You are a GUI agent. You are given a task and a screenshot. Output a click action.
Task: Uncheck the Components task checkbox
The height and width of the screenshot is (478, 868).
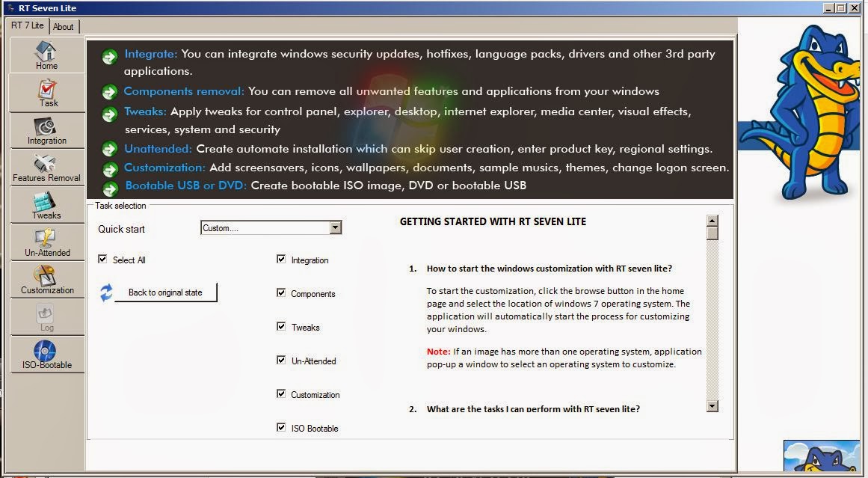tap(281, 292)
